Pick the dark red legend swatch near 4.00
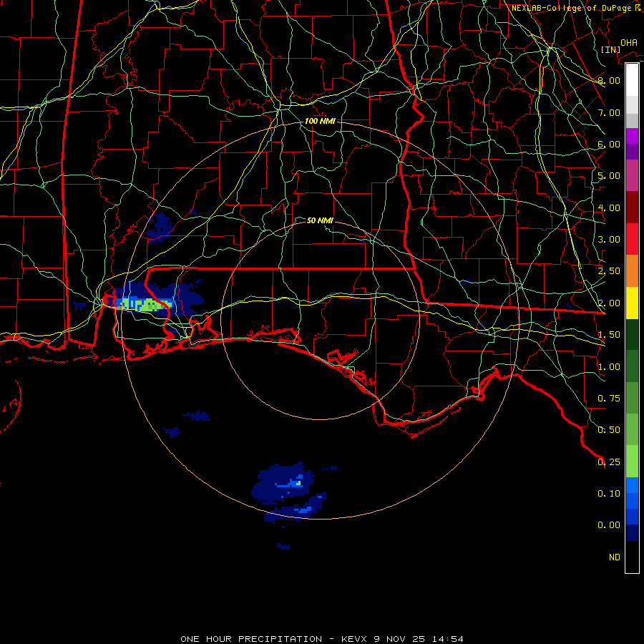 pyautogui.click(x=632, y=208)
